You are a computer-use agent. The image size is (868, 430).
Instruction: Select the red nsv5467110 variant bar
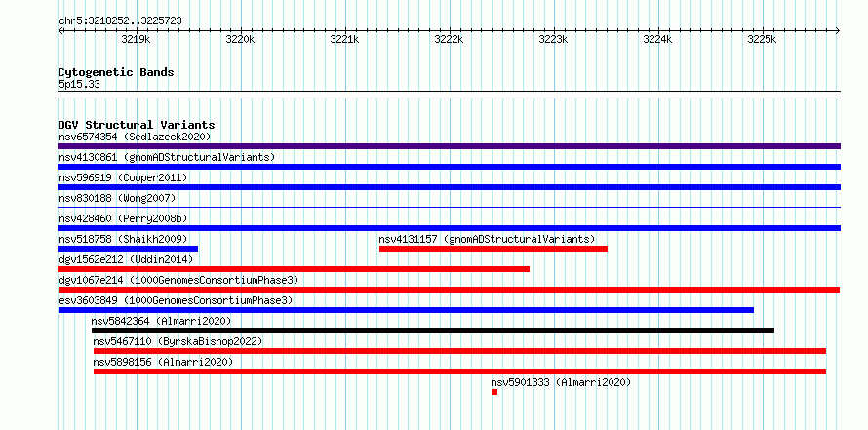pyautogui.click(x=459, y=351)
